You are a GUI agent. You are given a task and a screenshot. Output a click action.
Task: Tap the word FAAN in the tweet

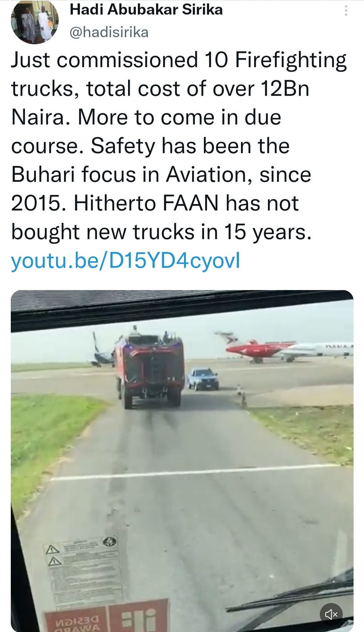coord(191,203)
